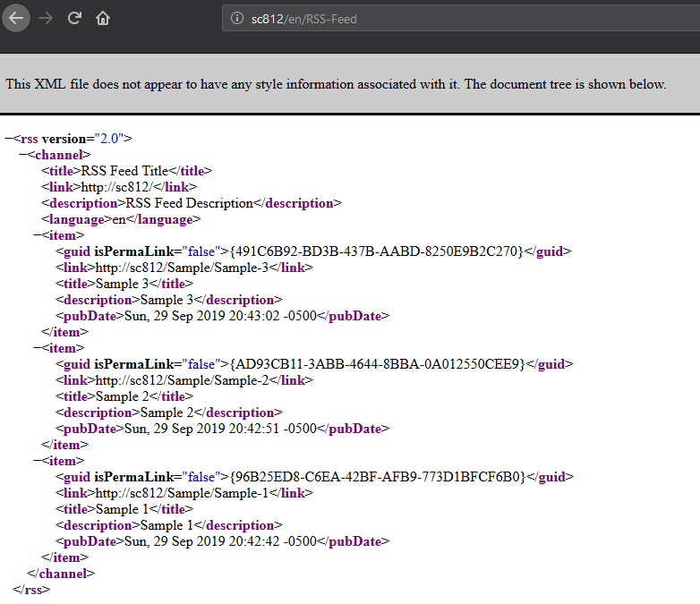Click the browser back arrow button

click(17, 18)
